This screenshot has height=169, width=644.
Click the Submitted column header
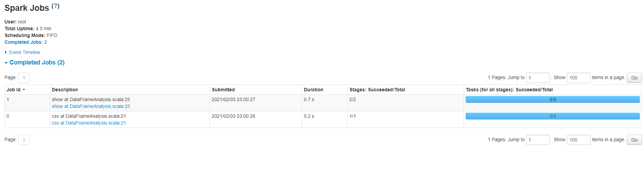(223, 90)
